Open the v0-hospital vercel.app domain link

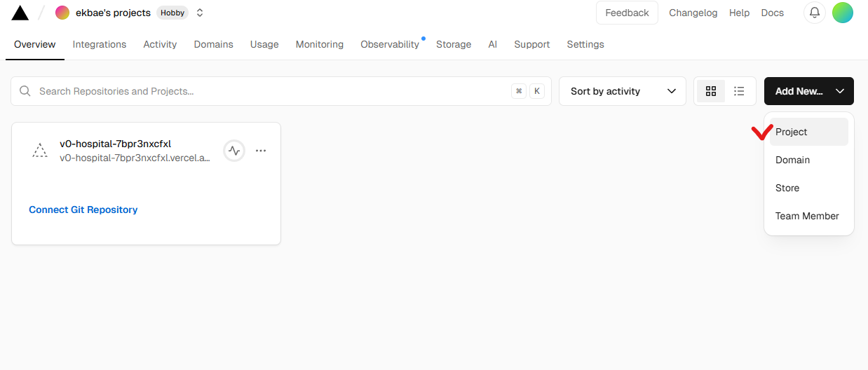click(x=135, y=158)
